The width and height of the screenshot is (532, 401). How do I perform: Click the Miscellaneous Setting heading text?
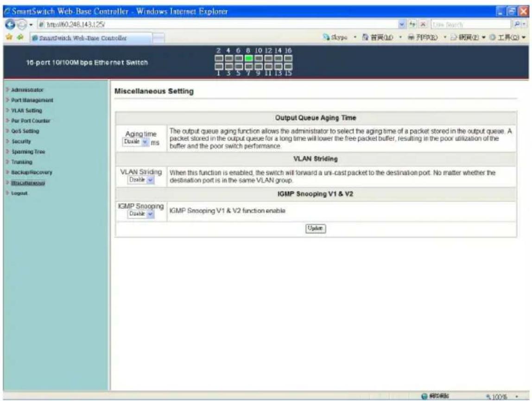click(154, 91)
